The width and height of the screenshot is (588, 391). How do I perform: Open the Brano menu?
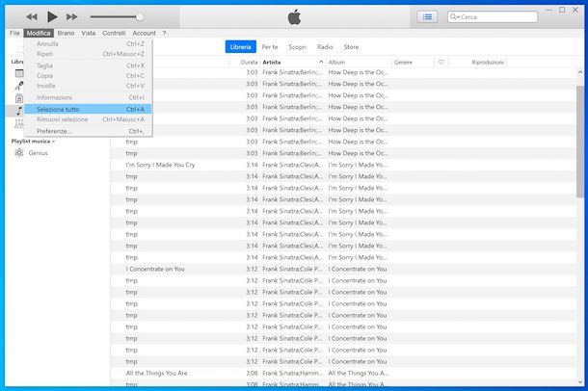pos(66,33)
